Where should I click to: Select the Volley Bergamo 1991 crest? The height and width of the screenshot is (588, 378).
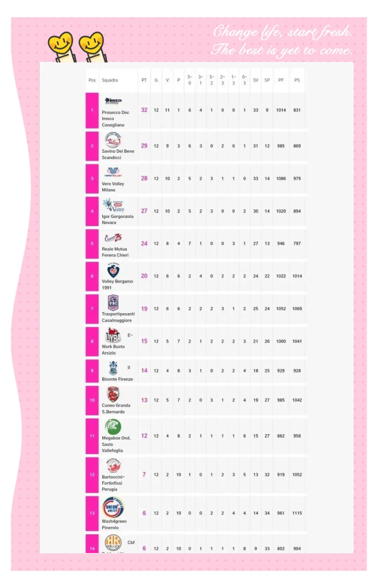(x=113, y=270)
